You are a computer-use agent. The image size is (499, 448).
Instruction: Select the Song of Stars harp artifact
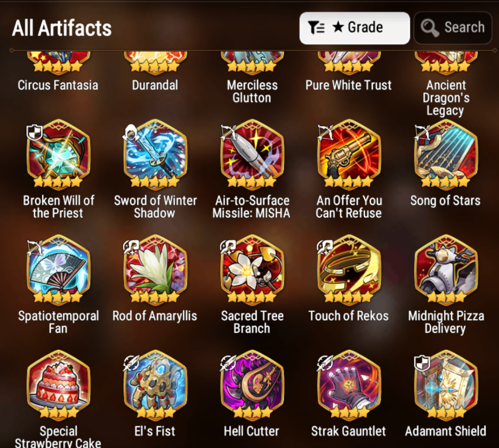click(446, 153)
